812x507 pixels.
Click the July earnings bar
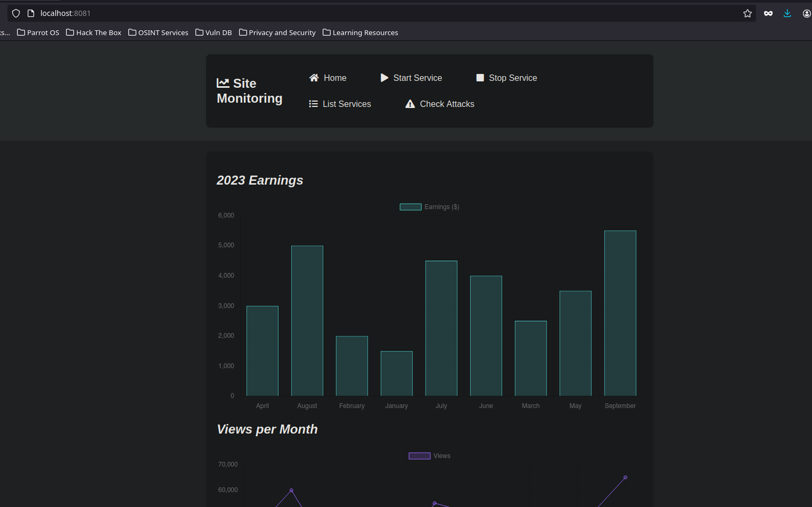(x=441, y=328)
